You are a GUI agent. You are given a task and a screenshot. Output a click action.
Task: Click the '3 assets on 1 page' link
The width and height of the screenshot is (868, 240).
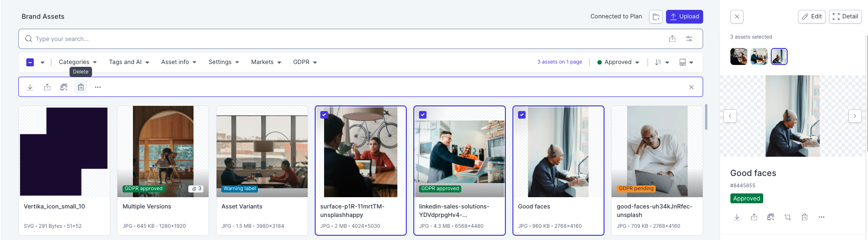point(559,62)
